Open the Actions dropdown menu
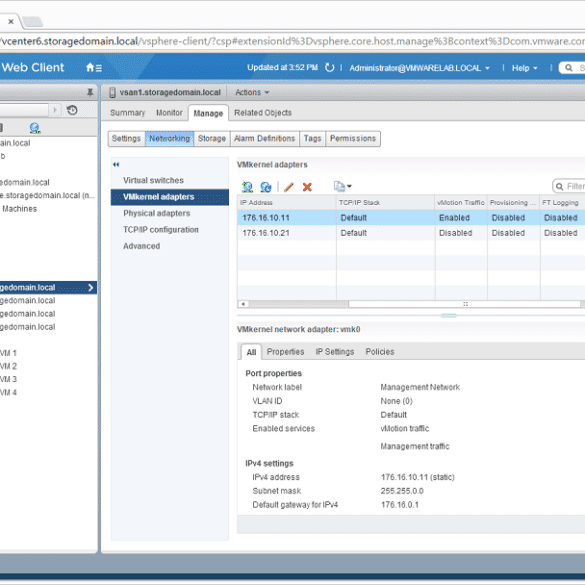The width and height of the screenshot is (585, 585). pos(252,92)
